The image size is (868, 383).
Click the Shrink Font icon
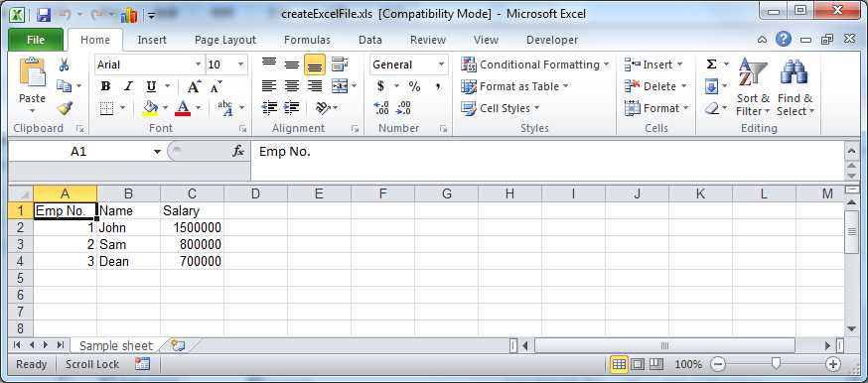click(216, 86)
